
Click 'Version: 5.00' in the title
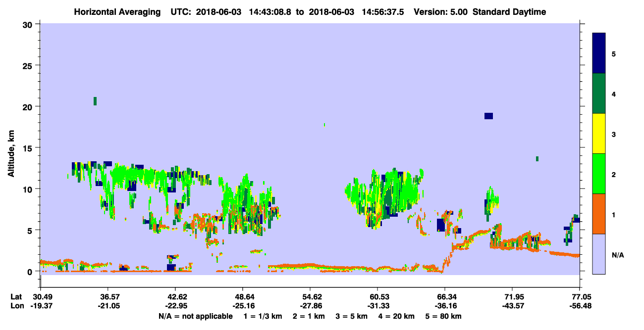440,12
